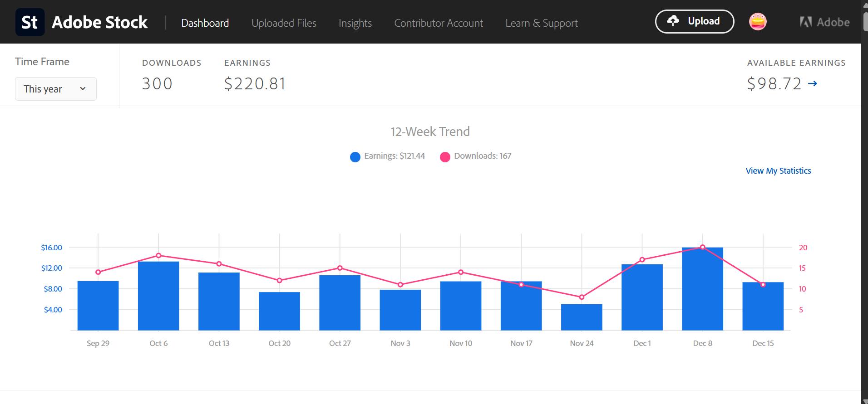Toggle the blue Earnings legend dot
The image size is (868, 404).
[355, 157]
